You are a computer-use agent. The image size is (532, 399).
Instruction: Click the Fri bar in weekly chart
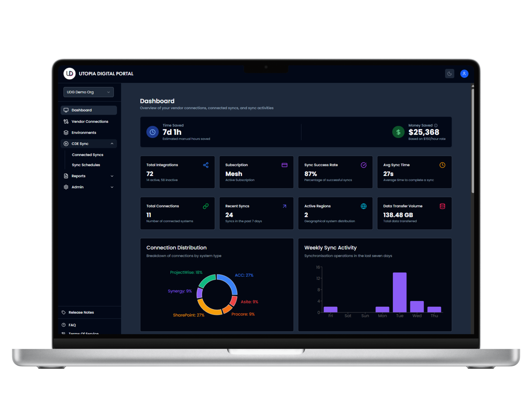pos(330,310)
